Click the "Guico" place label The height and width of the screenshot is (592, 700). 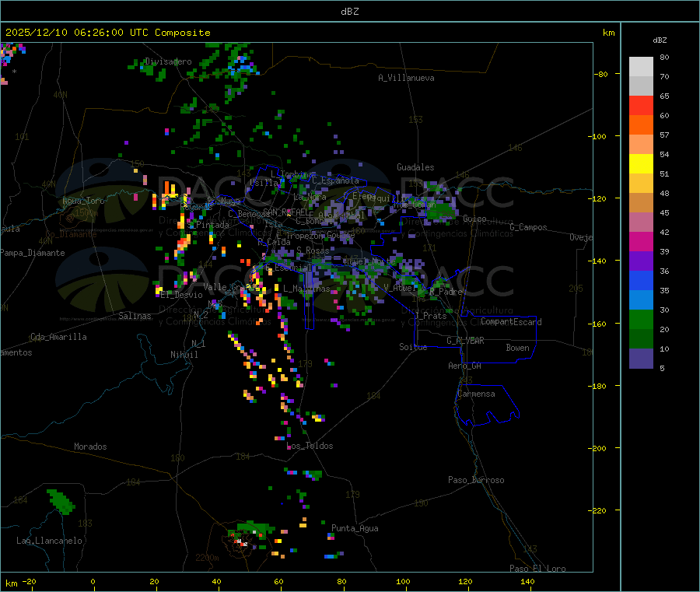click(x=474, y=219)
